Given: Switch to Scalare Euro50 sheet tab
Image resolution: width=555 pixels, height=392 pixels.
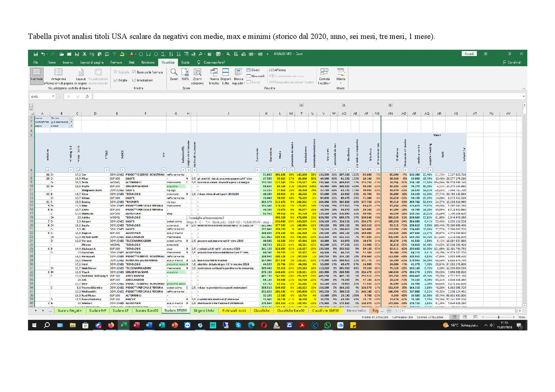Looking at the screenshot, I should coord(146,310).
